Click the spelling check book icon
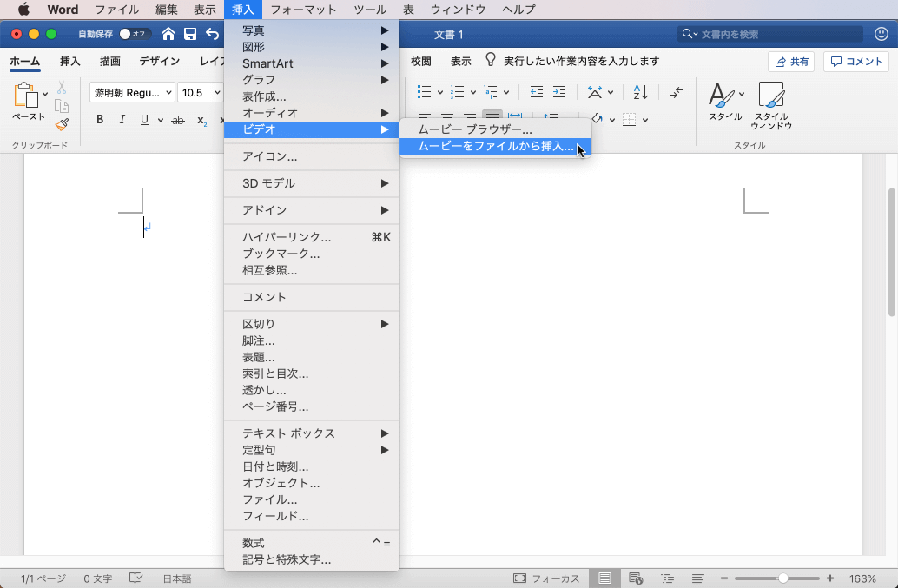Image resolution: width=898 pixels, height=588 pixels. tap(135, 578)
